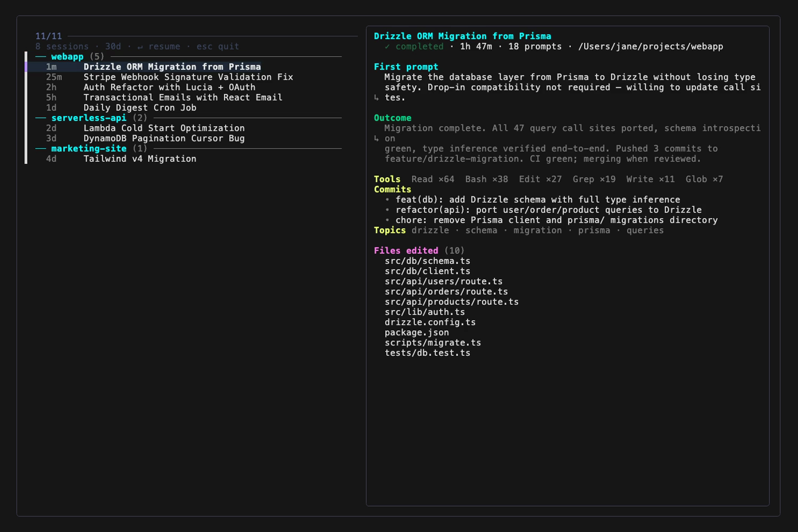The width and height of the screenshot is (798, 532).
Task: Click src/api/orders/route.ts file entry
Action: click(x=446, y=292)
